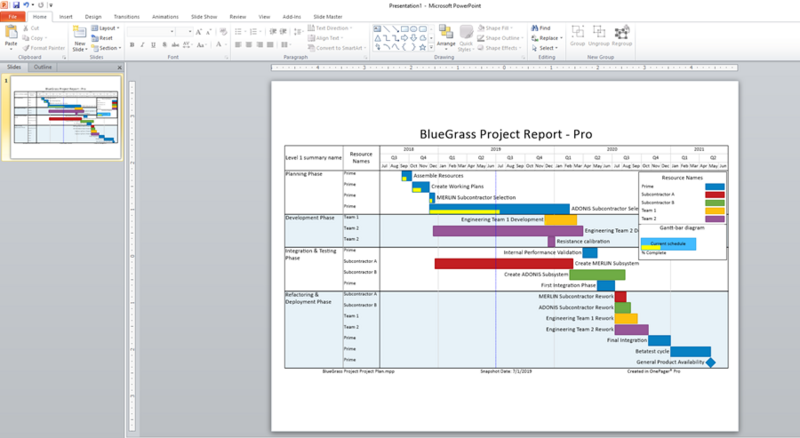
Task: Click the New Slide icon
Action: tap(80, 32)
